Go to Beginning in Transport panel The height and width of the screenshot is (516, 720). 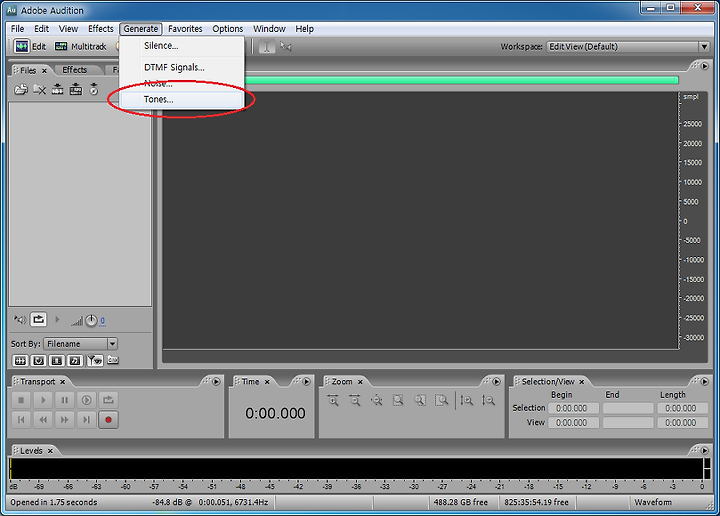tap(21, 420)
